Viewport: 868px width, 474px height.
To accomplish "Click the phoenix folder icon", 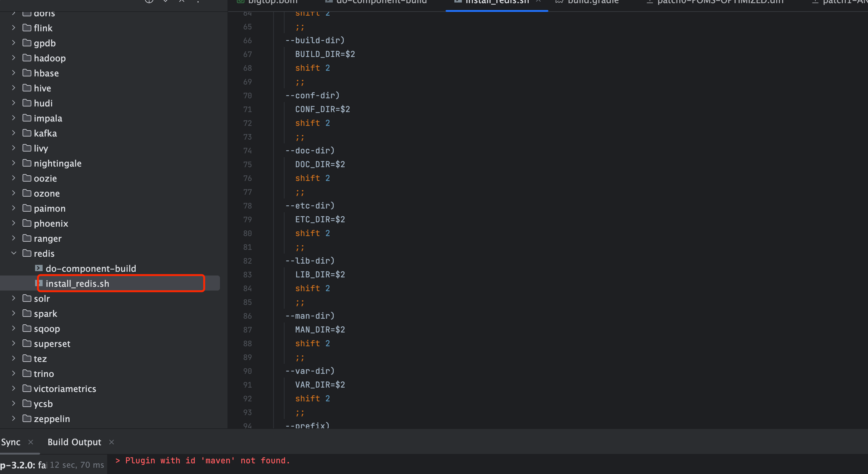I will [x=27, y=223].
